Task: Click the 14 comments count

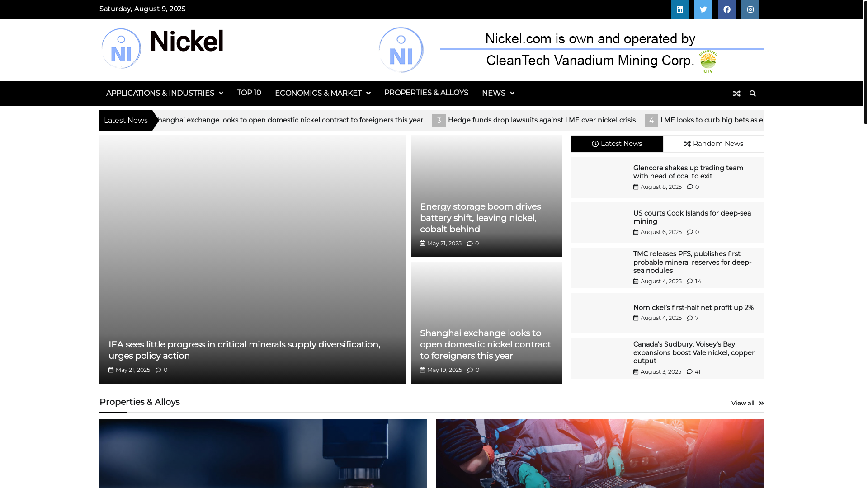Action: coord(698,281)
